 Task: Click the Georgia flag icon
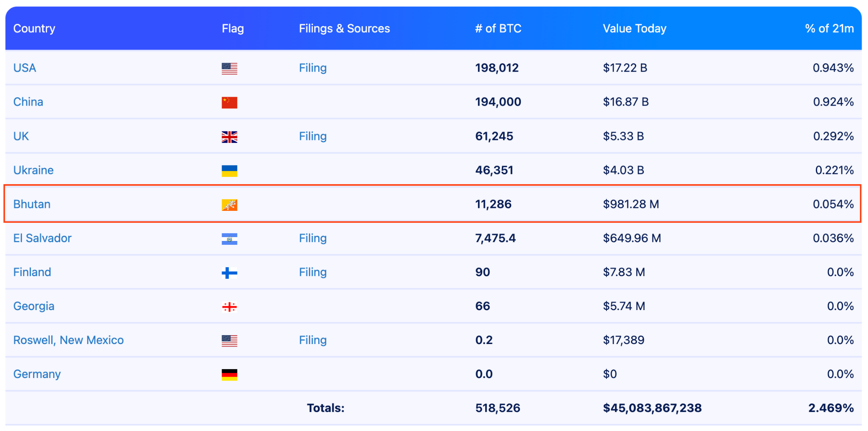click(x=229, y=307)
